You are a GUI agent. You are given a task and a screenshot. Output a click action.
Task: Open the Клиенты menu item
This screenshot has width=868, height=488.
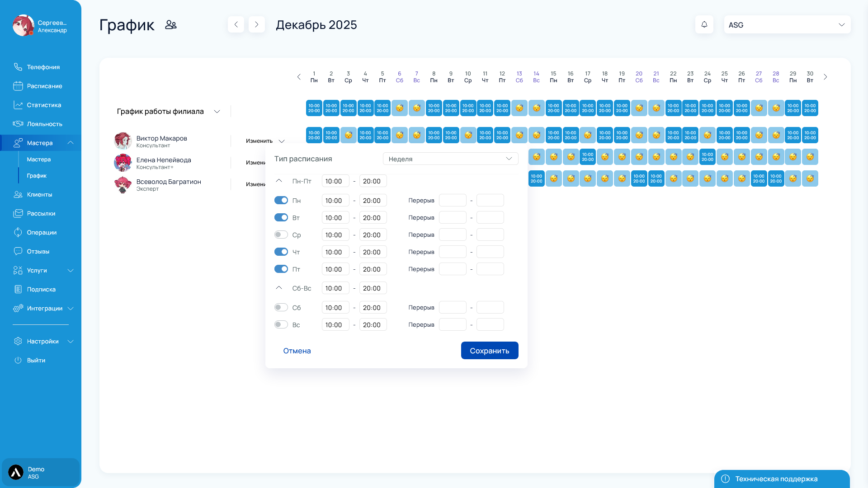pos(39,194)
